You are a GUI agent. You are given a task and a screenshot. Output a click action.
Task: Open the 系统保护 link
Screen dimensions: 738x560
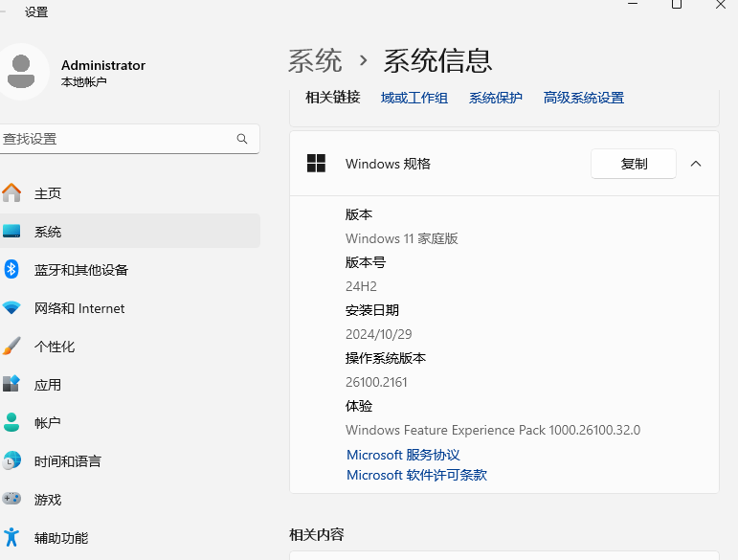coord(496,98)
